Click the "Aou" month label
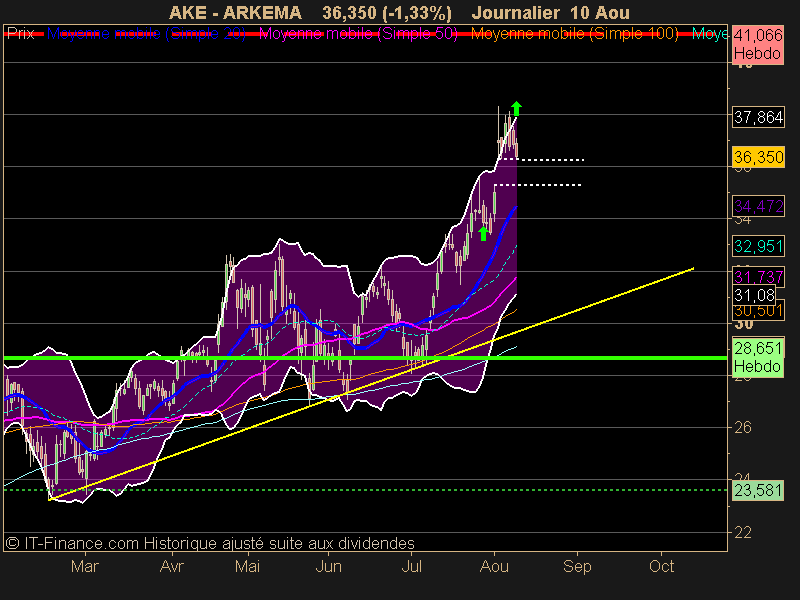The width and height of the screenshot is (800, 600). pos(494,566)
